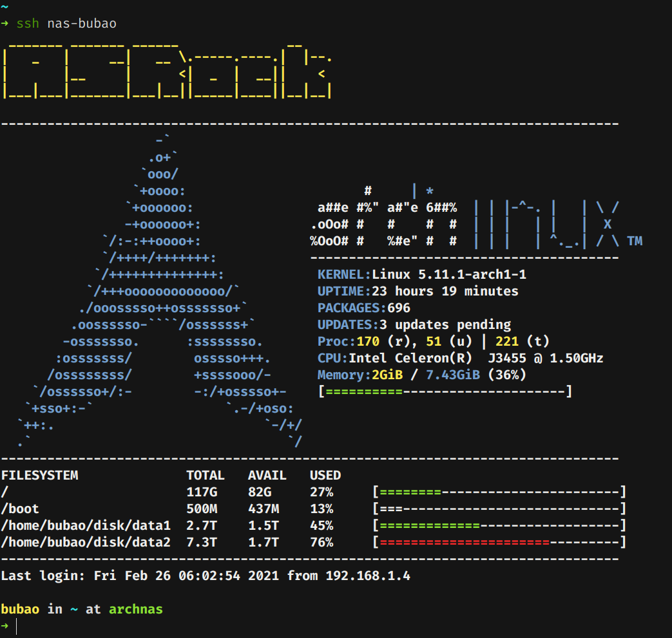The height and width of the screenshot is (638, 672).
Task: Click total process count '221'
Action: click(507, 341)
